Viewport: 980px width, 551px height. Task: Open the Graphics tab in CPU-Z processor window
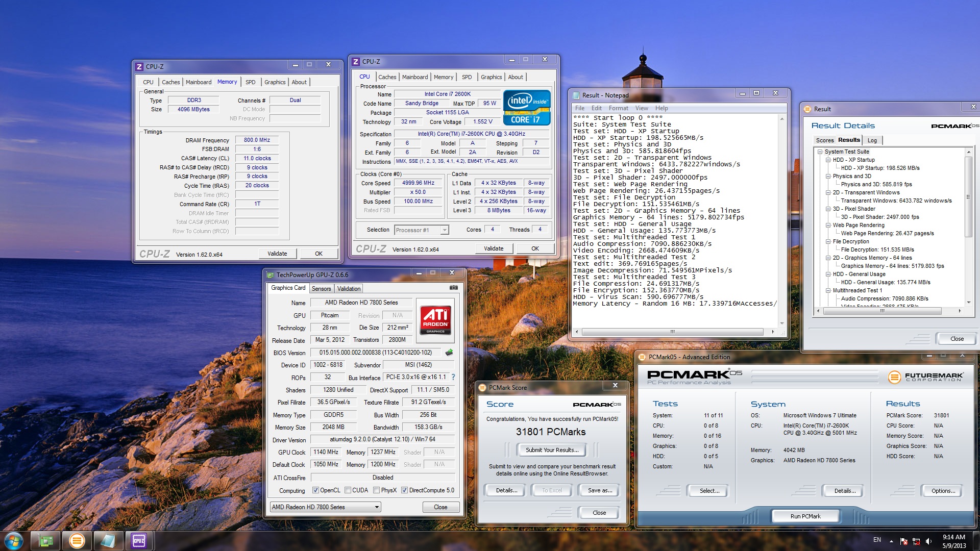(x=491, y=77)
